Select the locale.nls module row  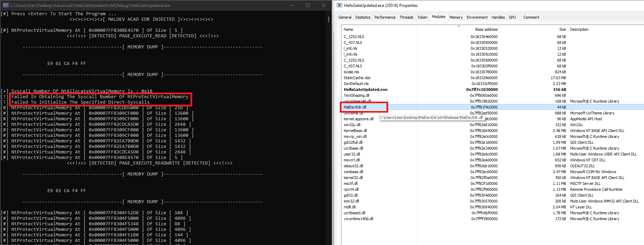[493, 72]
